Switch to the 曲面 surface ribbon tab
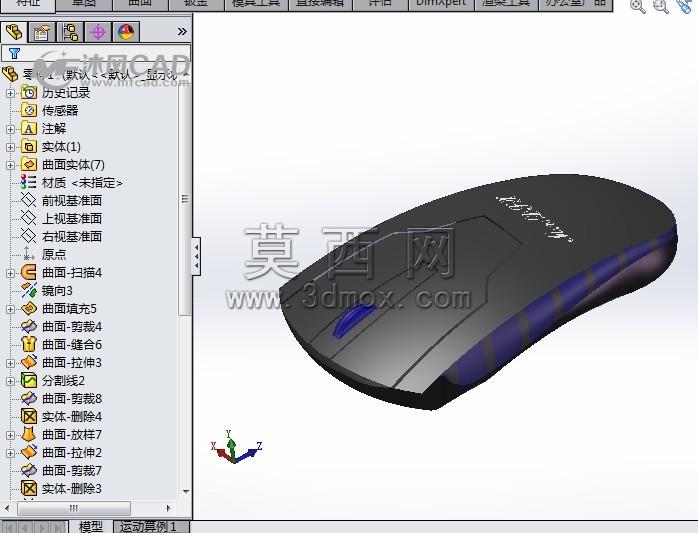698x533 pixels. (x=140, y=4)
